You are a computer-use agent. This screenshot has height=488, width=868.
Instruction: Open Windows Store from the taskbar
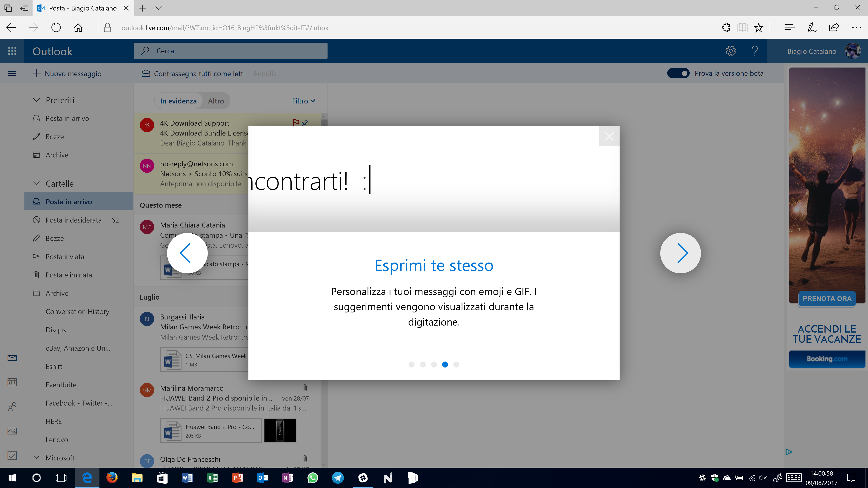(162, 478)
